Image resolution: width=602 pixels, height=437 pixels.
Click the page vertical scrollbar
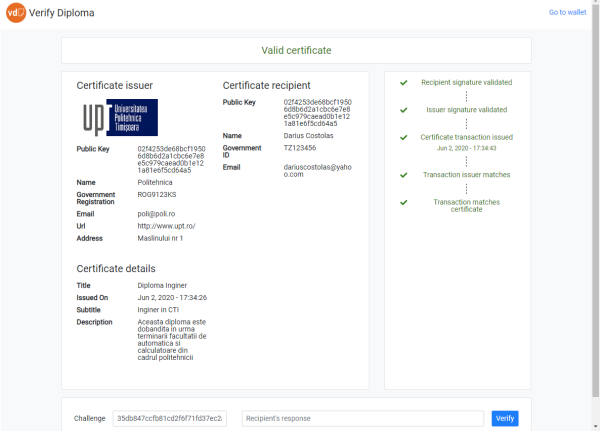(595, 200)
